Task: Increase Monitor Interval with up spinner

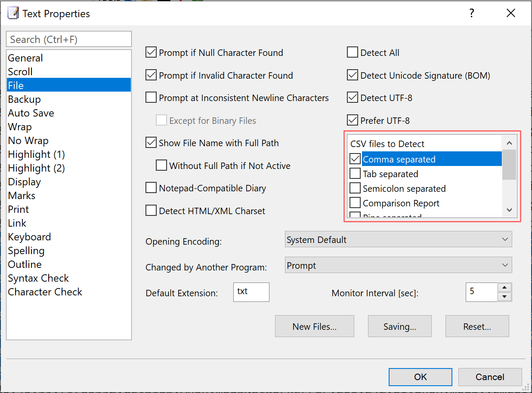Action: click(x=504, y=288)
